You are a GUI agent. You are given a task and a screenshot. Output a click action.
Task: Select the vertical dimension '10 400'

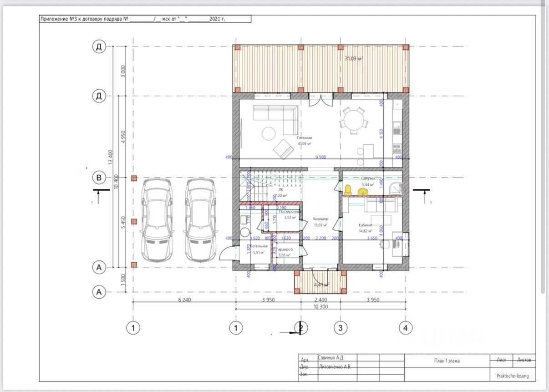[117, 183]
